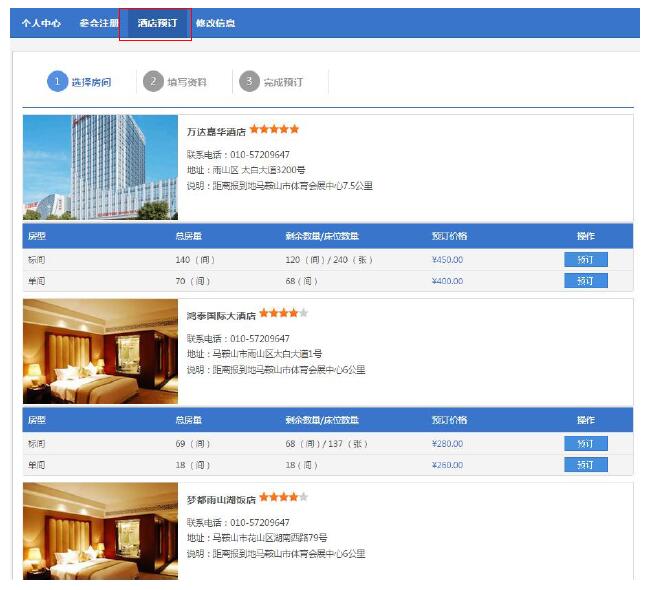Click the step 1 numbered circle for 选择房间
This screenshot has width=650, height=590.
coord(57,82)
